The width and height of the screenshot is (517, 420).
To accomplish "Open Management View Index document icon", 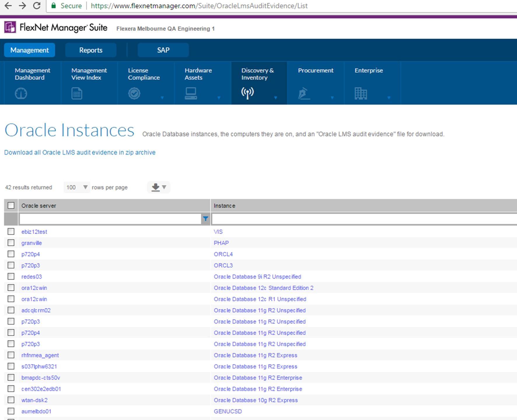I will tap(77, 94).
